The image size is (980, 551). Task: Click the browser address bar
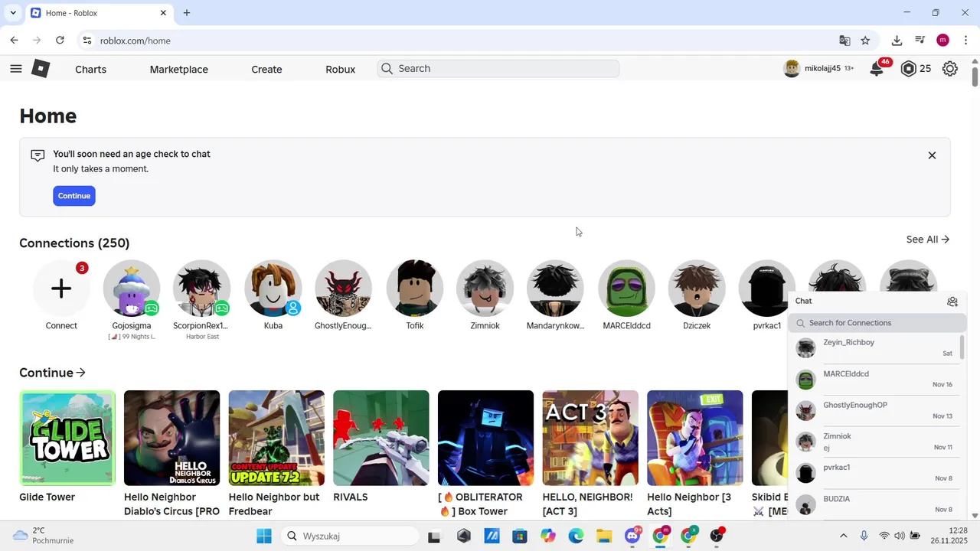pos(459,41)
